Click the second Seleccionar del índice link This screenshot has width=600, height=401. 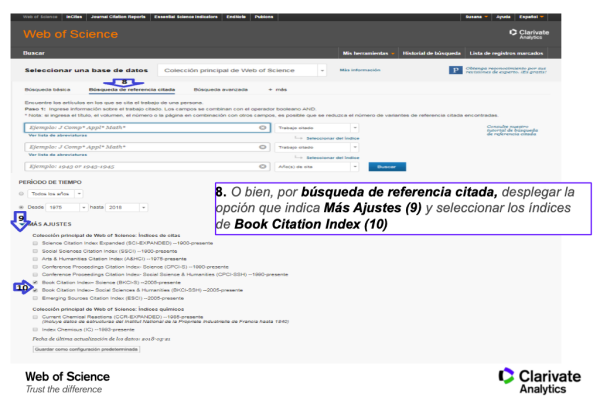tap(333, 158)
